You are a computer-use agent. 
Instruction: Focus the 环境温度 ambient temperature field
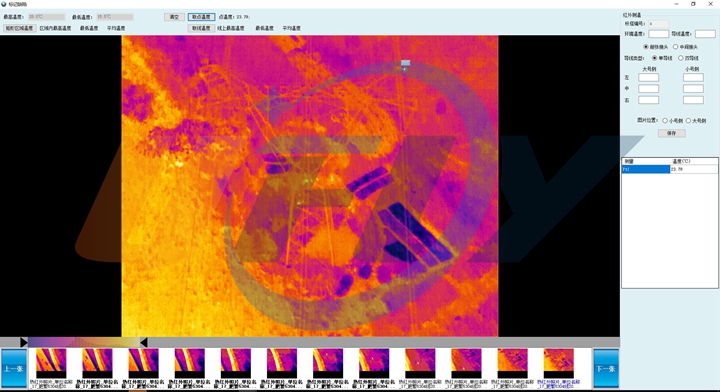point(658,34)
